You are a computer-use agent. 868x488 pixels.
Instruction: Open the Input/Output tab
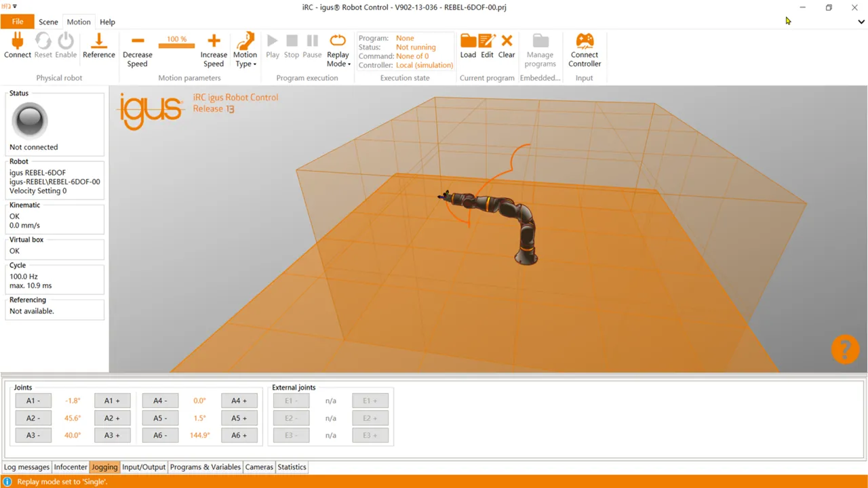tap(144, 467)
